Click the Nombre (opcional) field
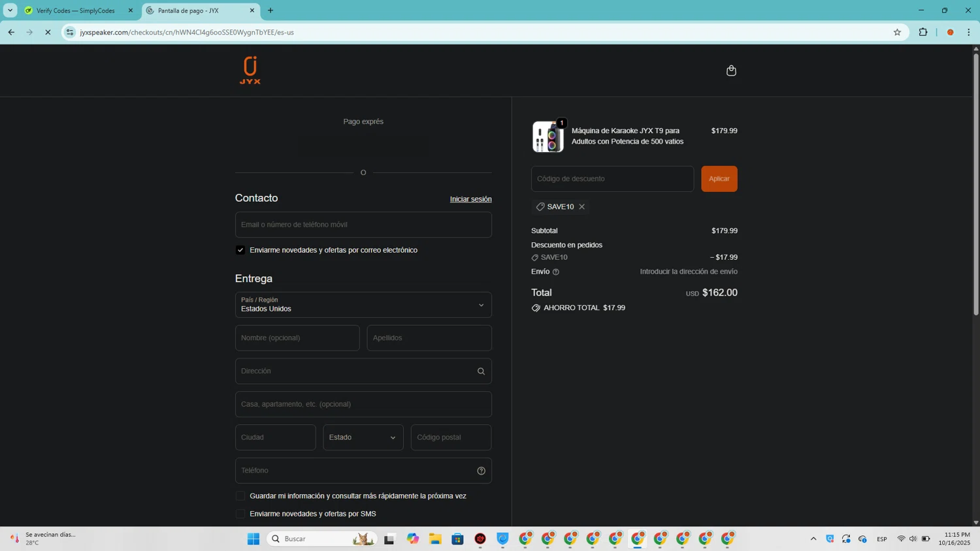The height and width of the screenshot is (551, 980). tap(297, 338)
